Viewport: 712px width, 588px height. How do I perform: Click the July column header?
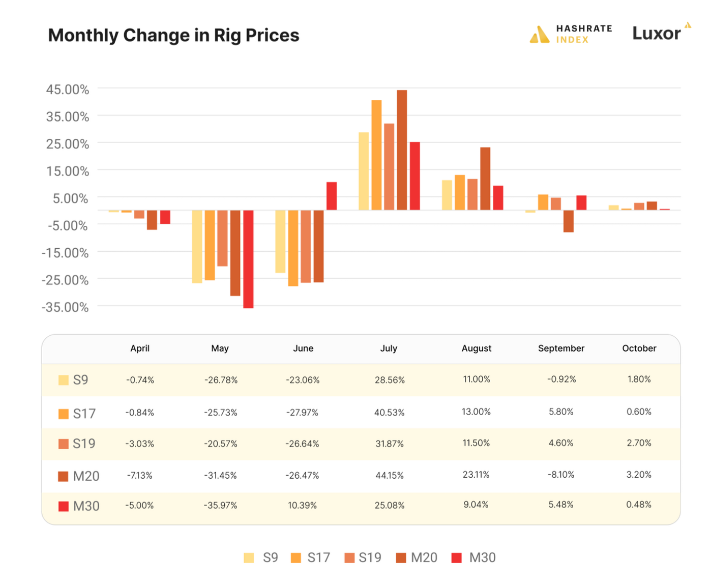(389, 348)
